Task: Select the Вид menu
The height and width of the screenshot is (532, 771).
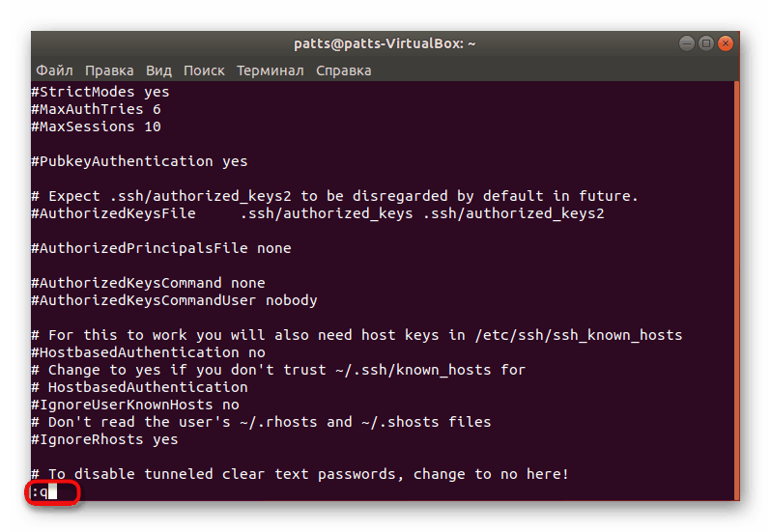Action: point(158,70)
